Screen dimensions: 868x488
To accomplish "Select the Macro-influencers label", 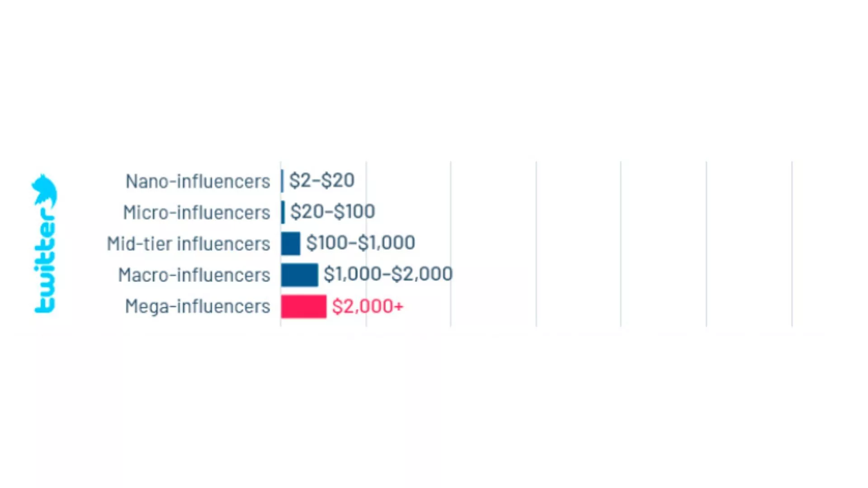I will [x=194, y=275].
